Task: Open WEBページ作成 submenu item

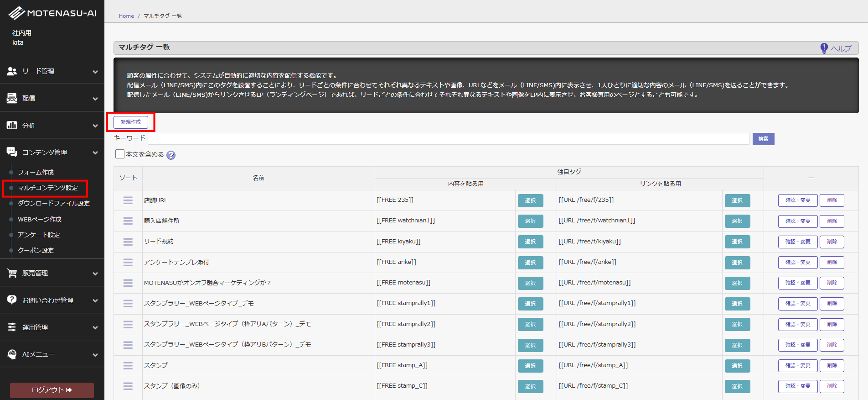Action: (39, 219)
